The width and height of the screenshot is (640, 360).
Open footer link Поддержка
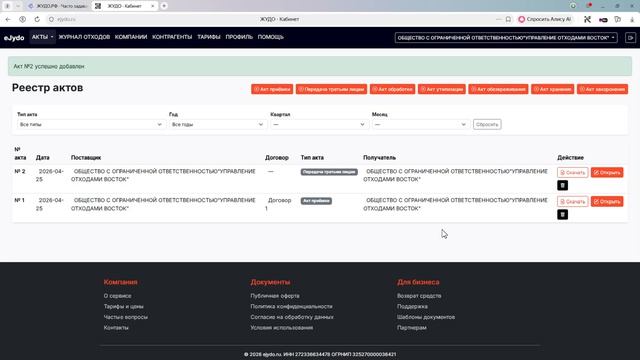(x=412, y=306)
